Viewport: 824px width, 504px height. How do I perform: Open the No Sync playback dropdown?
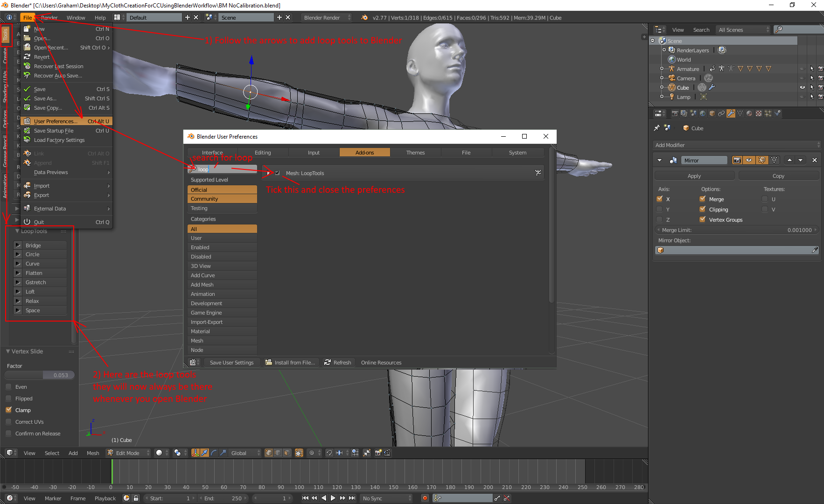point(386,498)
